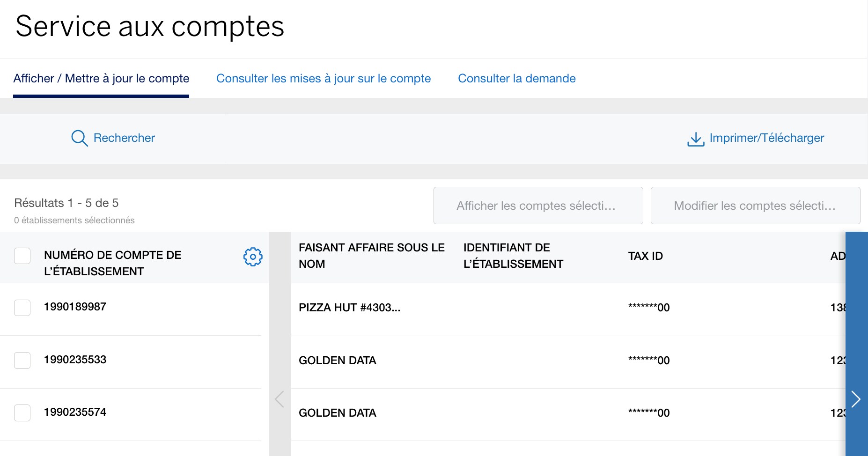Open search with the magnifying glass icon
Screen dimensions: 868x456
click(79, 138)
